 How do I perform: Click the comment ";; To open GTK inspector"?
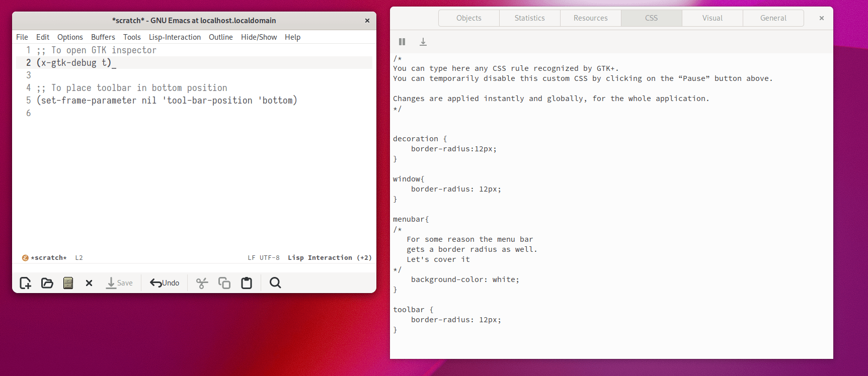click(97, 50)
